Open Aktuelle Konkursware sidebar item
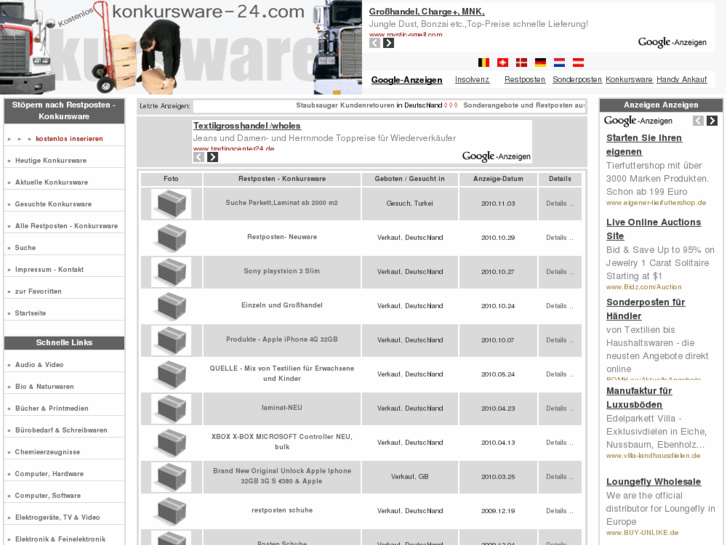The width and height of the screenshot is (727, 545). click(x=51, y=182)
